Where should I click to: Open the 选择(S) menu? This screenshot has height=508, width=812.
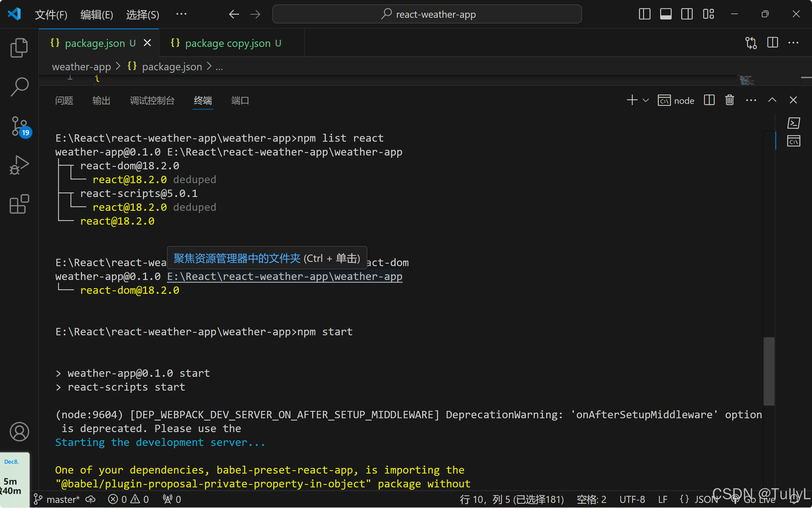pyautogui.click(x=143, y=14)
